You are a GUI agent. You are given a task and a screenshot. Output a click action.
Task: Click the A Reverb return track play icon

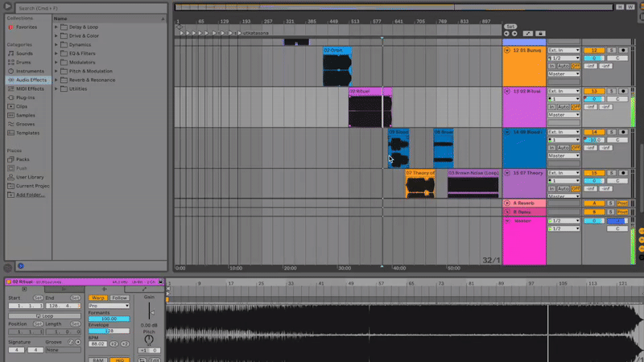tap(507, 204)
